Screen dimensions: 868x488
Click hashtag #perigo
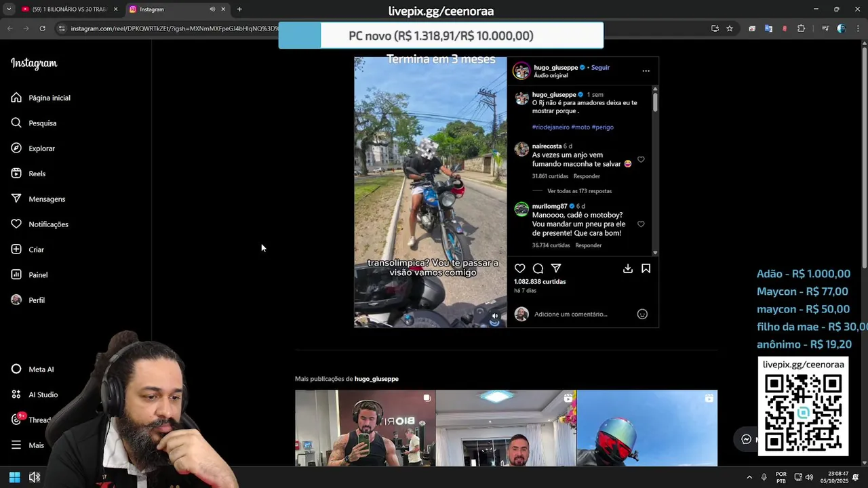[x=602, y=127]
